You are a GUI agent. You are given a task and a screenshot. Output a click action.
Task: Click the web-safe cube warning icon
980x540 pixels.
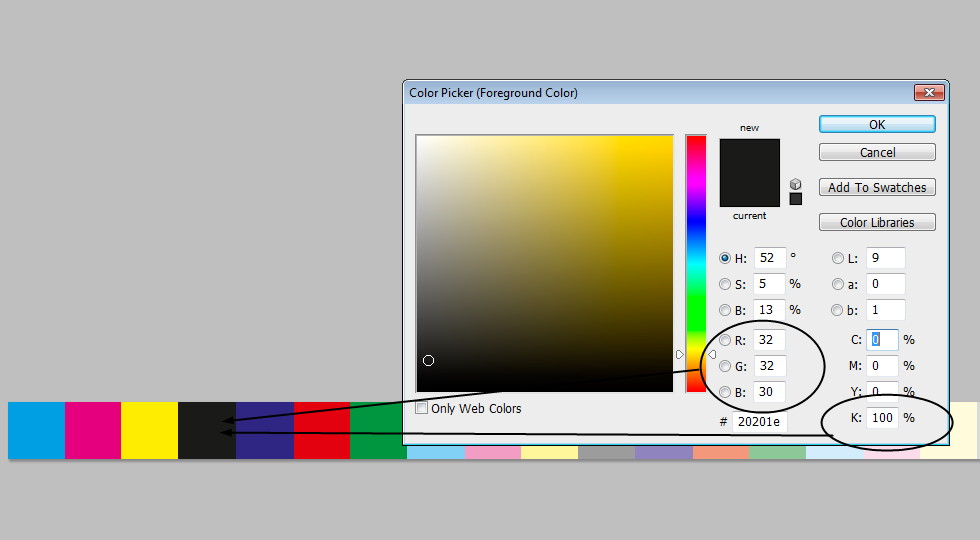pos(795,184)
